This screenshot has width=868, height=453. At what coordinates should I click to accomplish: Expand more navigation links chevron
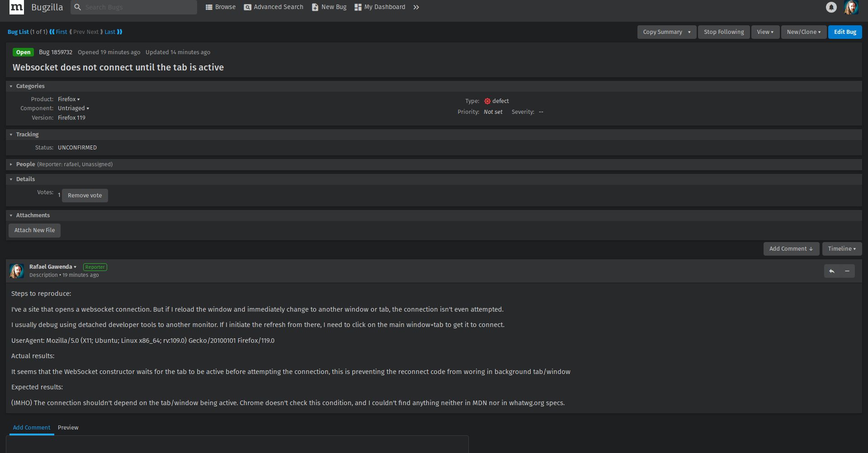(x=416, y=7)
